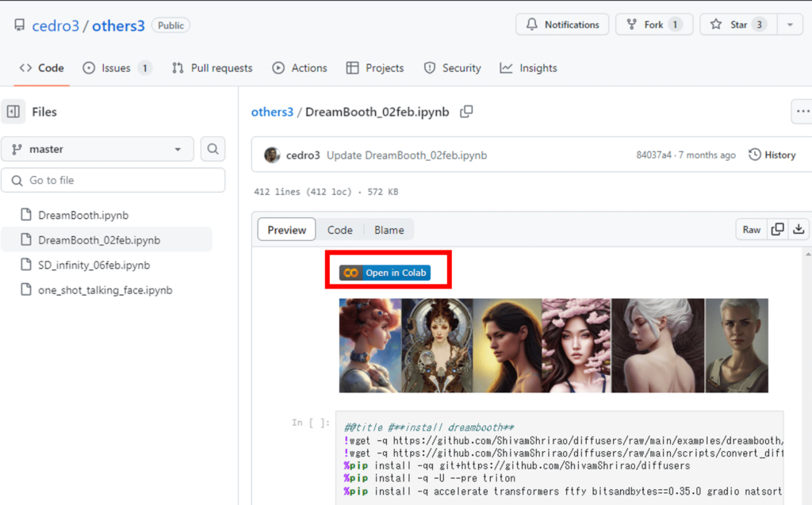The image size is (812, 505).
Task: Open the Projects tab
Action: [375, 68]
